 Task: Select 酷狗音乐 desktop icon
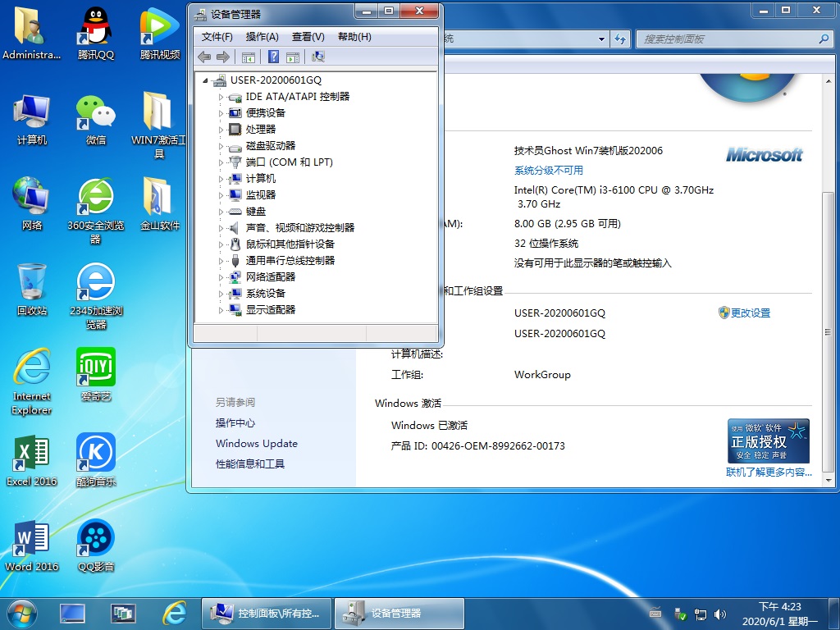coord(96,459)
